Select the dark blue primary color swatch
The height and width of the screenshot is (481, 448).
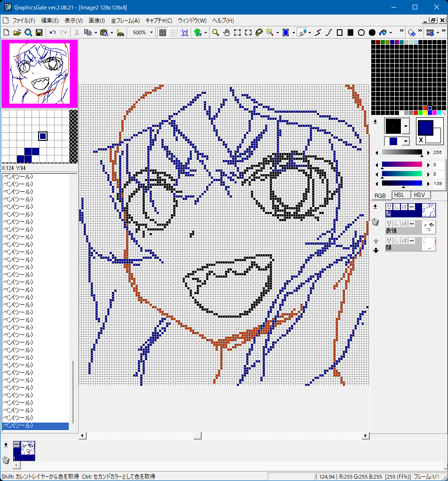[x=425, y=128]
